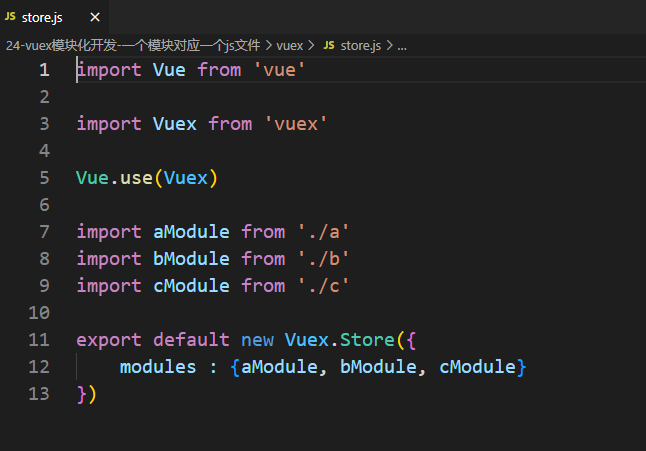Click the chevron after the store.js breadcrumb
Screen dimensions: 646x451
tap(389, 45)
